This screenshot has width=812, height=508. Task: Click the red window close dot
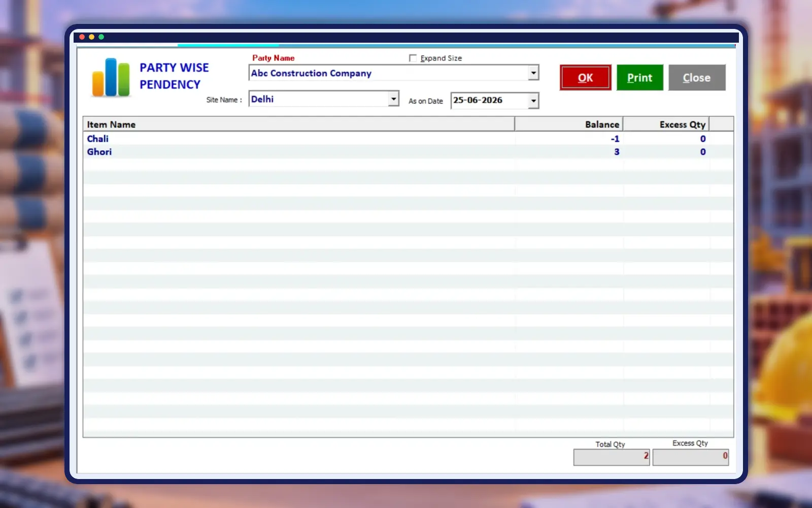pyautogui.click(x=82, y=37)
